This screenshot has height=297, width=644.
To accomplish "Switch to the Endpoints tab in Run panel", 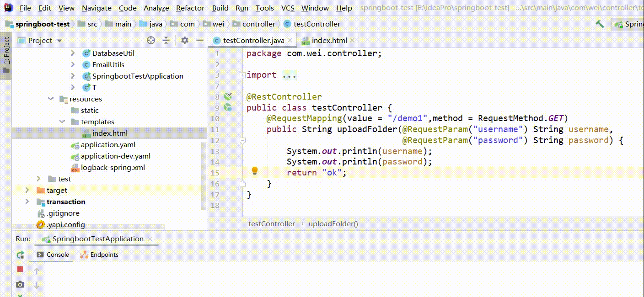I will point(99,255).
